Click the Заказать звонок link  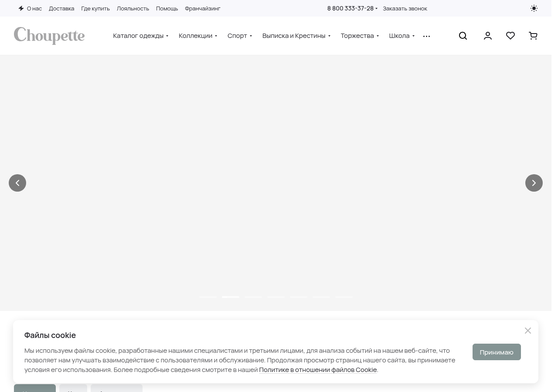[x=405, y=8]
